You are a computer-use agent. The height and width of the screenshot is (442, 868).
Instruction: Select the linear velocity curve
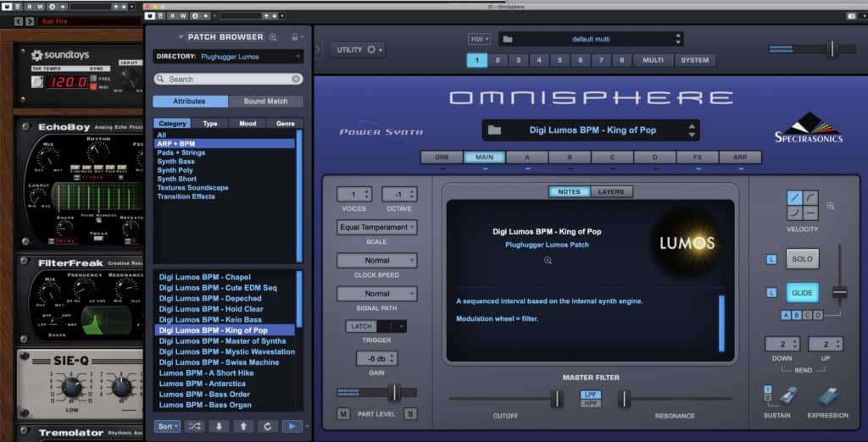pos(795,198)
